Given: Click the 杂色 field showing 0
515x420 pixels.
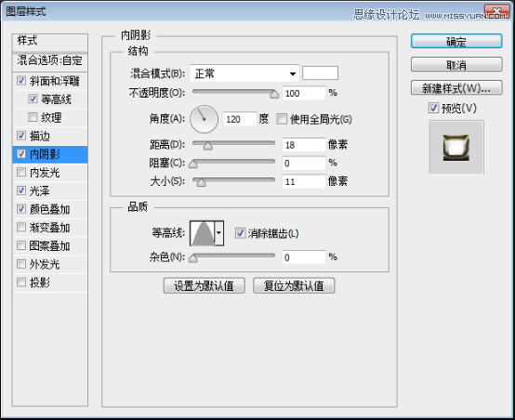Looking at the screenshot, I should tap(304, 257).
